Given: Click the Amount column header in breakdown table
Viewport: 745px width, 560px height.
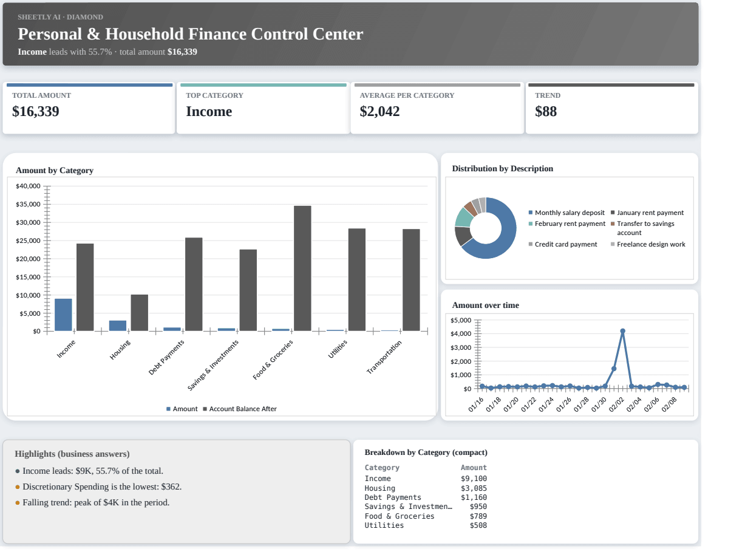Looking at the screenshot, I should (x=474, y=468).
